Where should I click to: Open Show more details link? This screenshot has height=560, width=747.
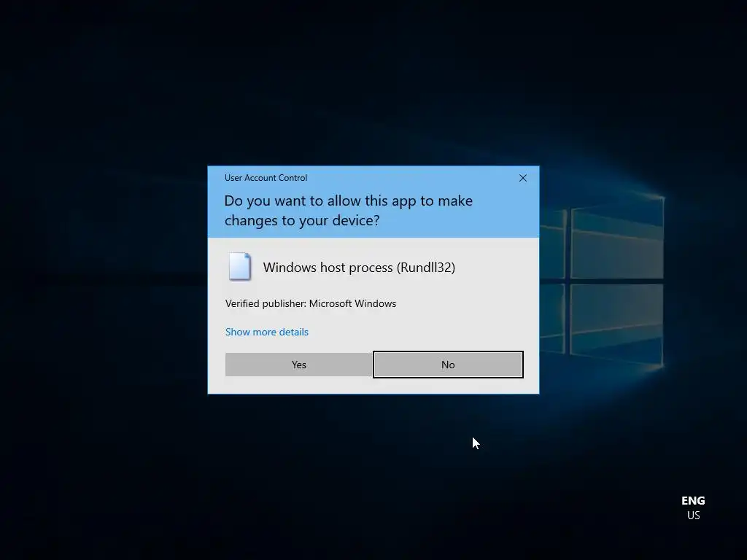[x=267, y=332]
